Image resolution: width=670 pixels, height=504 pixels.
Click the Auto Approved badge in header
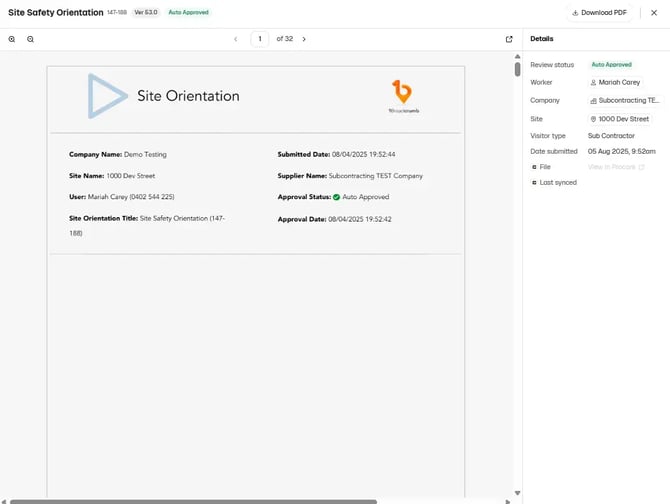click(188, 12)
